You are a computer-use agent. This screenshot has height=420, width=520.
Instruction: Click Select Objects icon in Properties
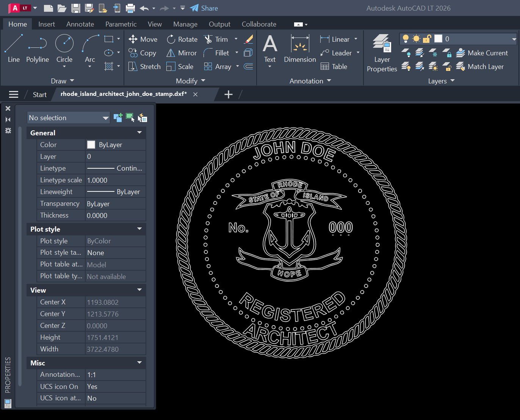130,118
